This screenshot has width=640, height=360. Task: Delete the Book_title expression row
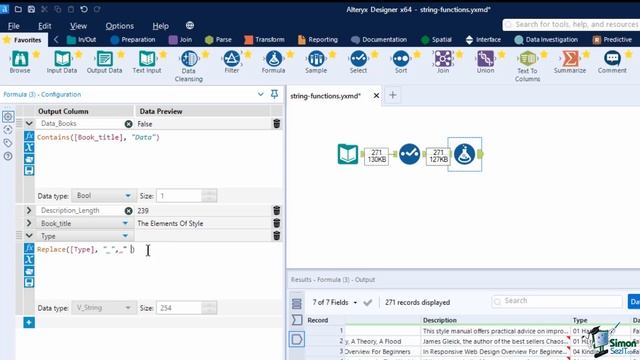coord(276,223)
